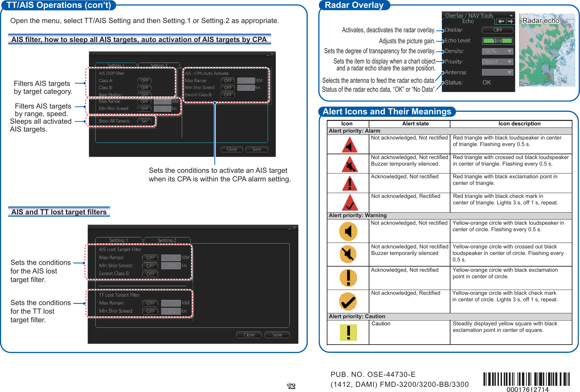
Task: Toggle Class A AIS DISP filter OFF button
Action: [x=144, y=81]
